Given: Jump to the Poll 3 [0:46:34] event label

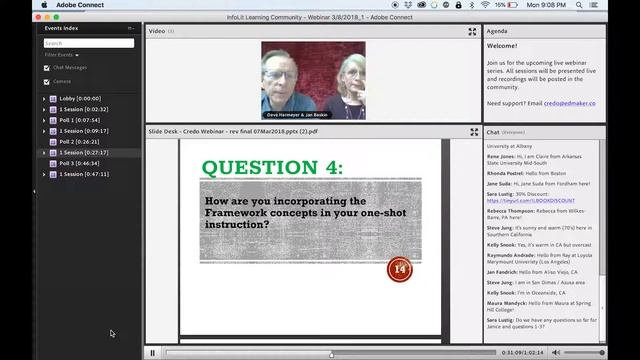Looking at the screenshot, I should pyautogui.click(x=79, y=164).
